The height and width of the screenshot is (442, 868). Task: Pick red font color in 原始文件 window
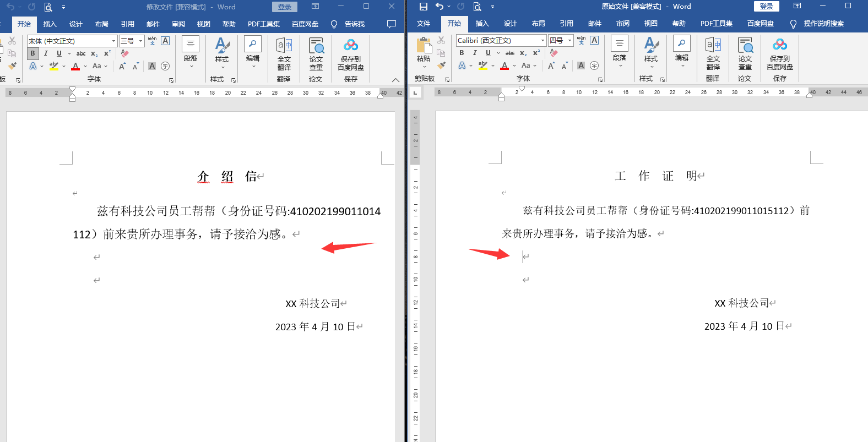504,66
